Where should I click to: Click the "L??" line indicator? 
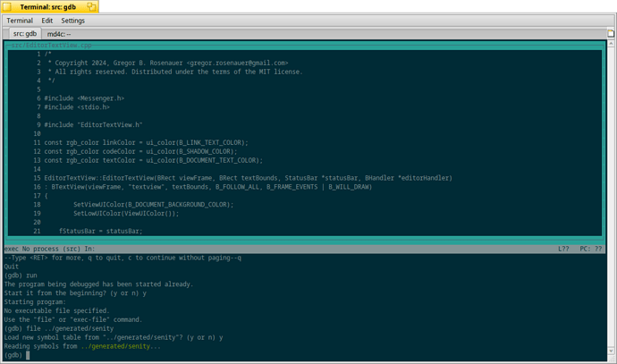(563, 249)
